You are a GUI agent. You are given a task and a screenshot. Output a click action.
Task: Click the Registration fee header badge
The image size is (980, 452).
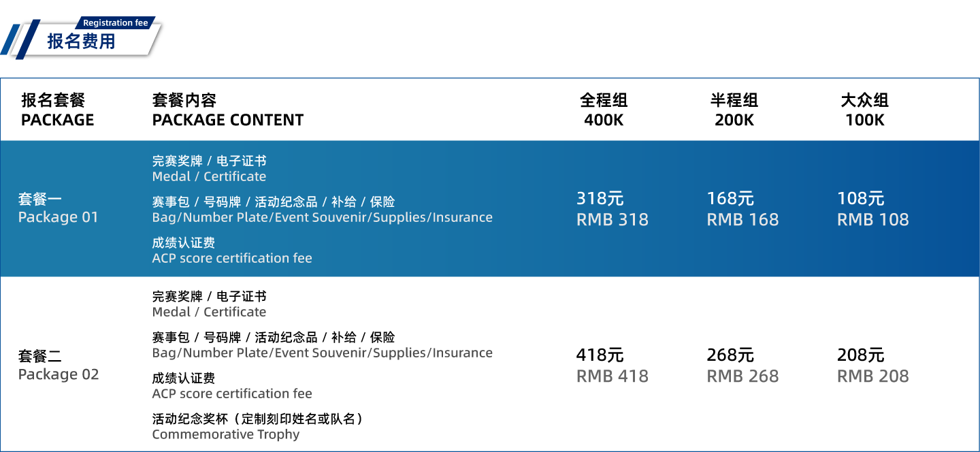115,22
